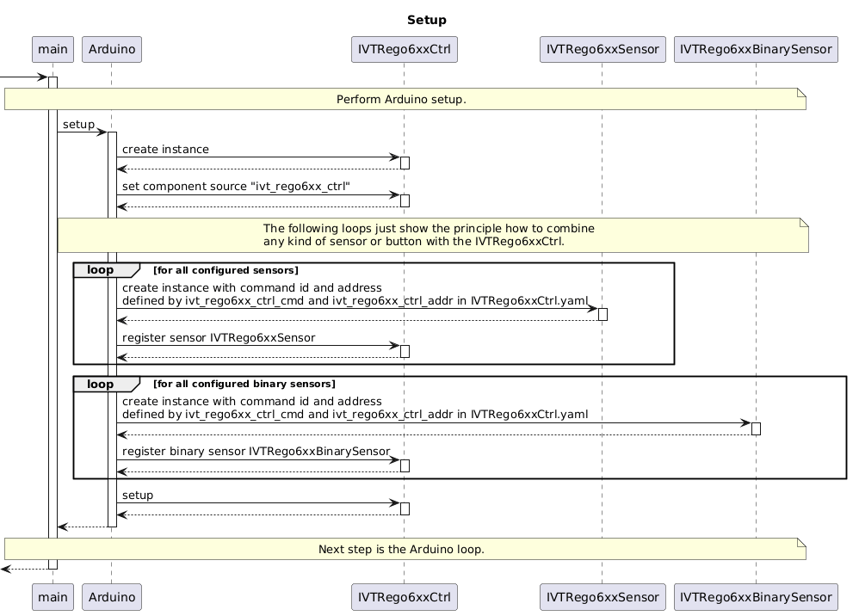The image size is (859, 616).
Task: Click the 'setup' message from main to Arduino
Action: pyautogui.click(x=78, y=125)
